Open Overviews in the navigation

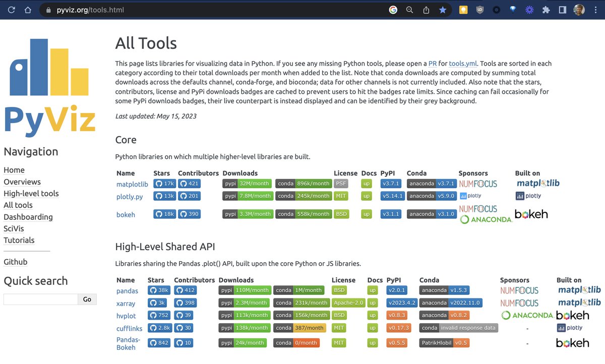22,182
